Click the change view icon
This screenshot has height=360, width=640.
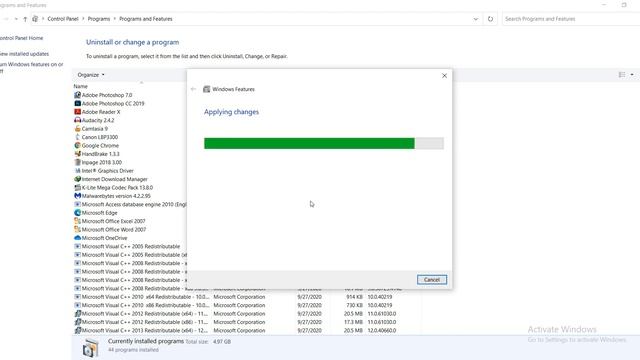click(x=622, y=75)
